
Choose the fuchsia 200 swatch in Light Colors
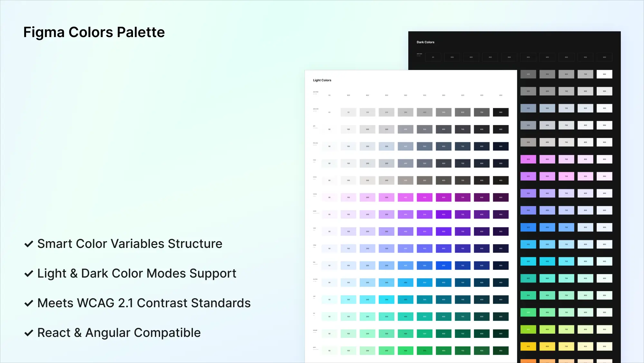tap(367, 197)
